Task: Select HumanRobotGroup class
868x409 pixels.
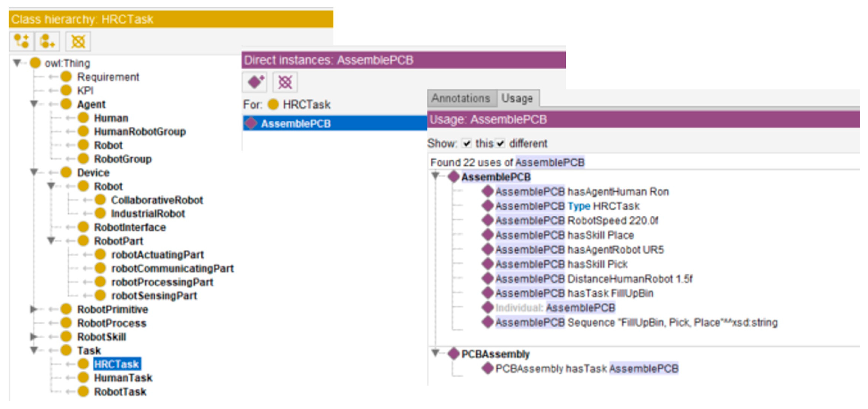Action: pyautogui.click(x=140, y=131)
